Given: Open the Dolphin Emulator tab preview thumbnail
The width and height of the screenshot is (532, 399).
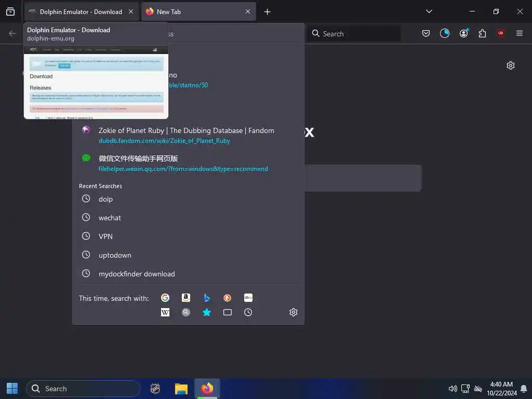Looking at the screenshot, I should pos(96,83).
